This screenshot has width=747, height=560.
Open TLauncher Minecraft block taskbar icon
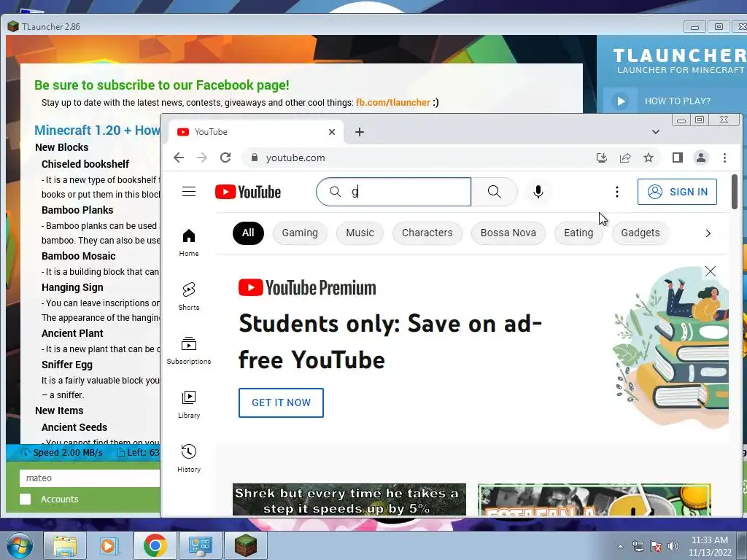246,545
